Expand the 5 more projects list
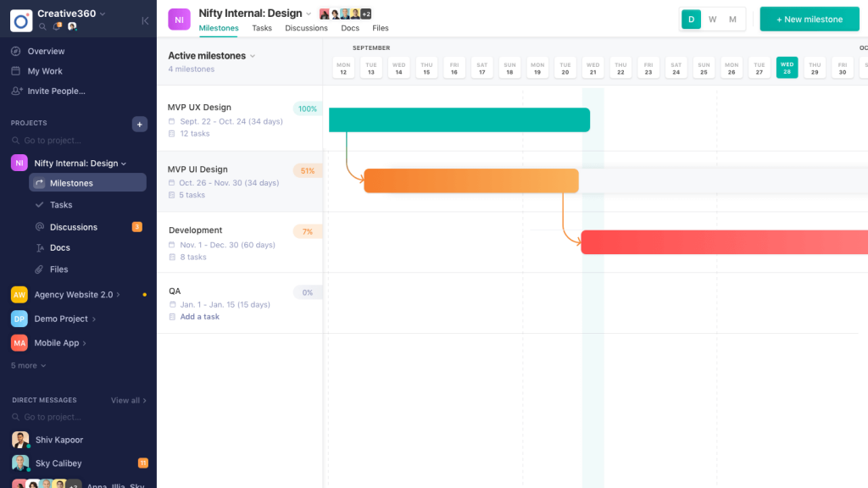868x488 pixels. [x=28, y=365]
